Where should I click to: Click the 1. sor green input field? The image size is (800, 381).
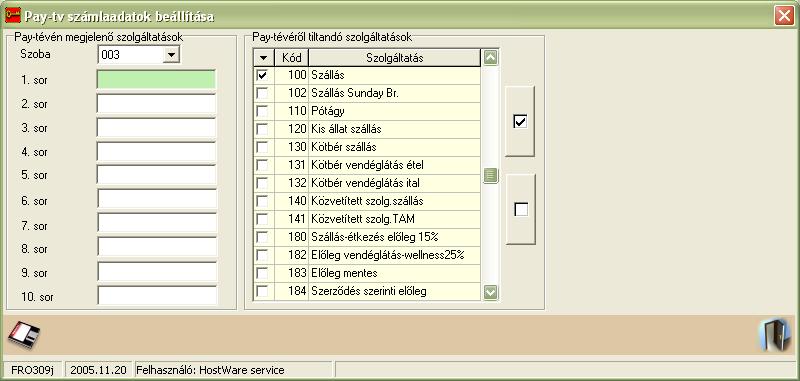click(x=156, y=80)
